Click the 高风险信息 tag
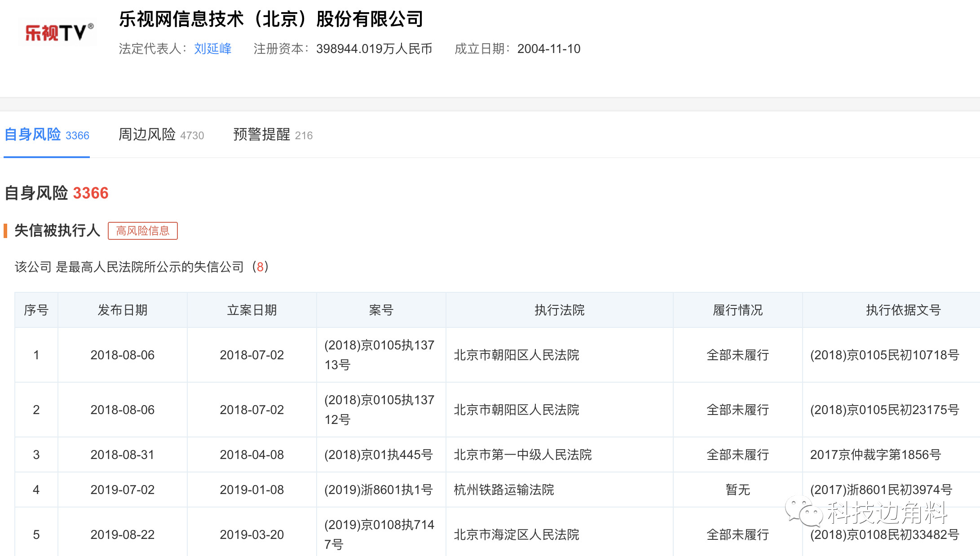980x556 pixels. [x=143, y=231]
